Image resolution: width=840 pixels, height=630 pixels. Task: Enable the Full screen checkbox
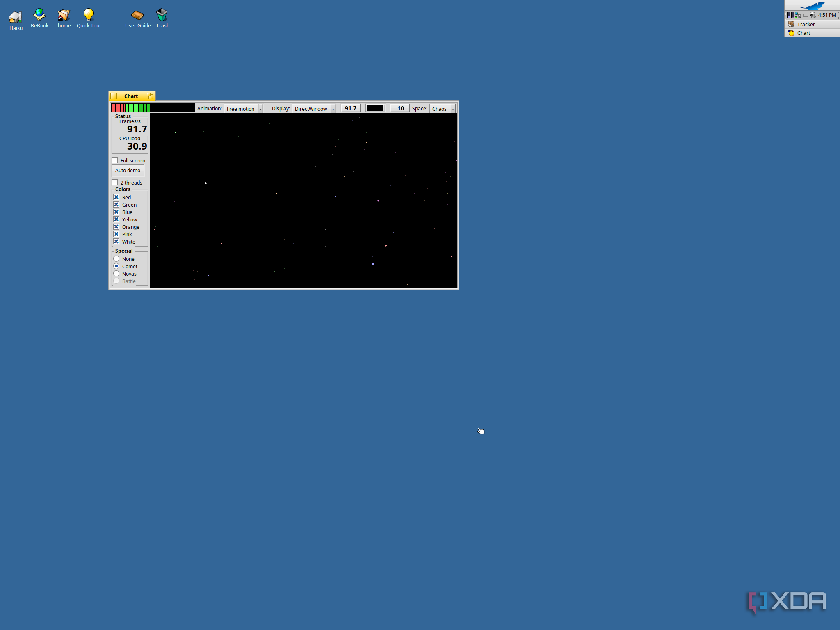click(x=115, y=160)
